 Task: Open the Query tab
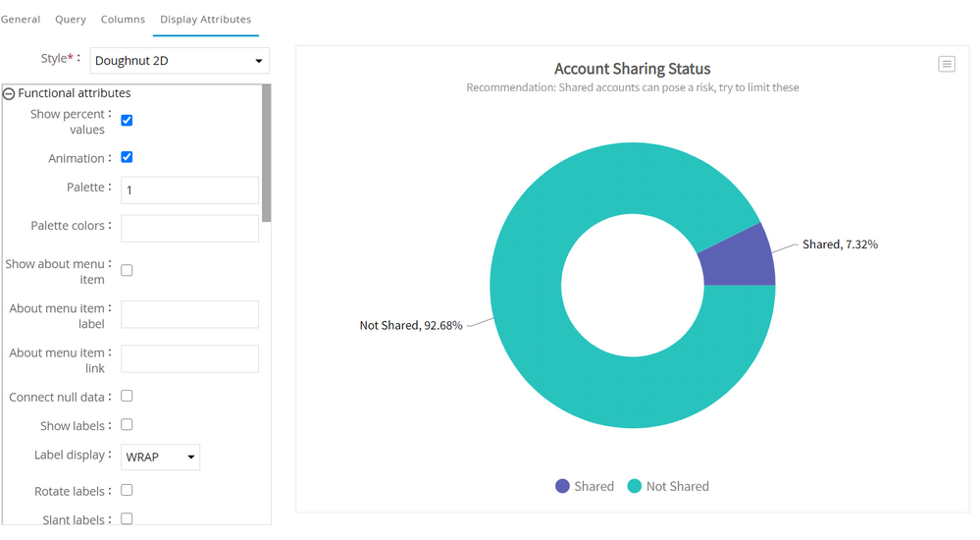tap(71, 20)
